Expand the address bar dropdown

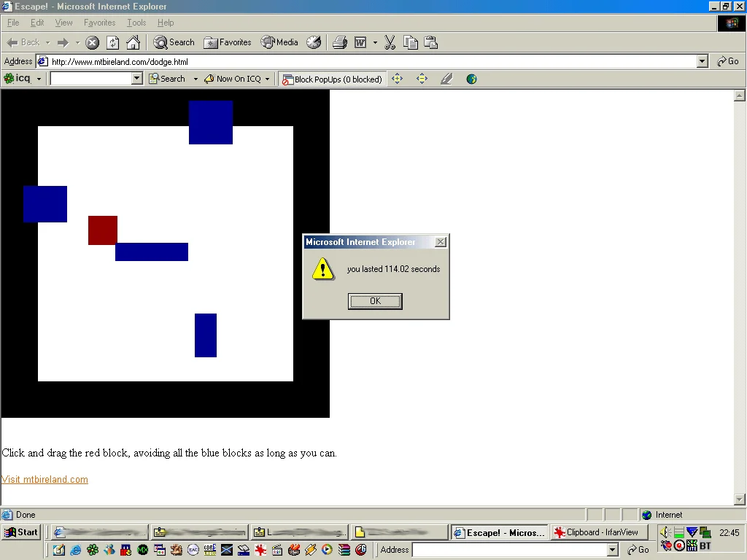(x=702, y=62)
